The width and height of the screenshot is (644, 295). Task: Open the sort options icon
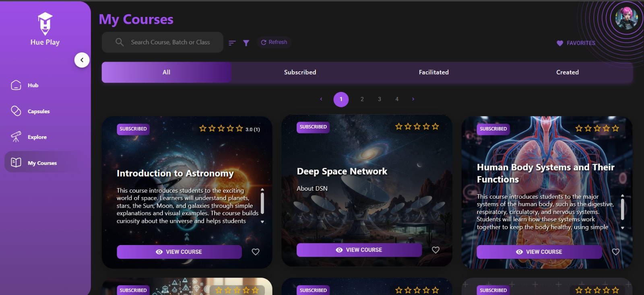click(232, 43)
